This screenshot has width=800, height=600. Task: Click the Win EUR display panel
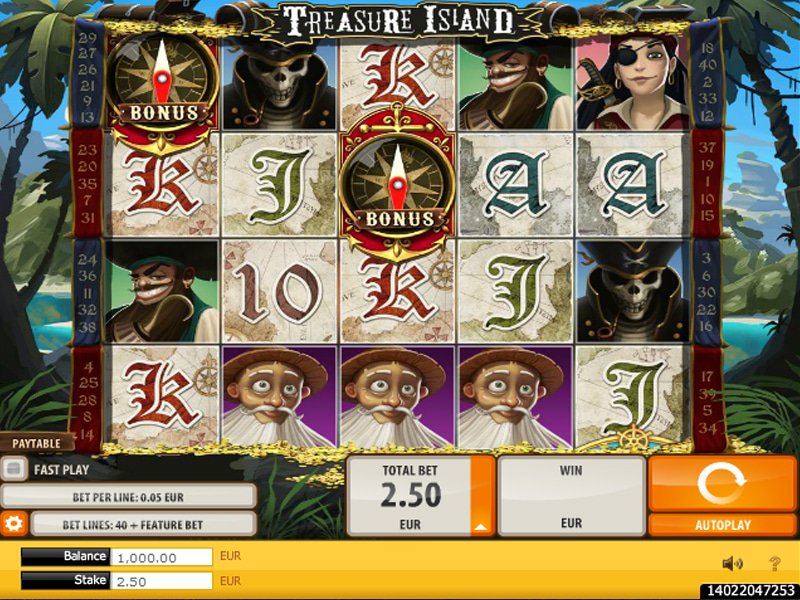(571, 496)
